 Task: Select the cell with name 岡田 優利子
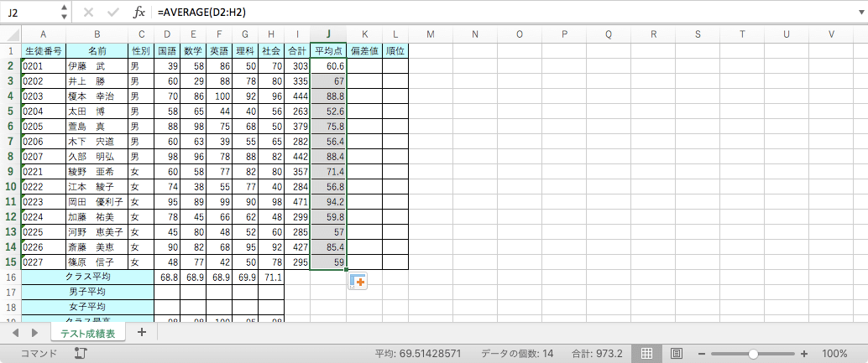pyautogui.click(x=97, y=202)
